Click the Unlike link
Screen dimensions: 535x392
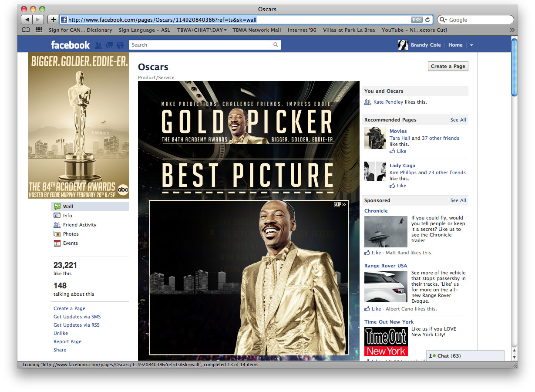[61, 333]
